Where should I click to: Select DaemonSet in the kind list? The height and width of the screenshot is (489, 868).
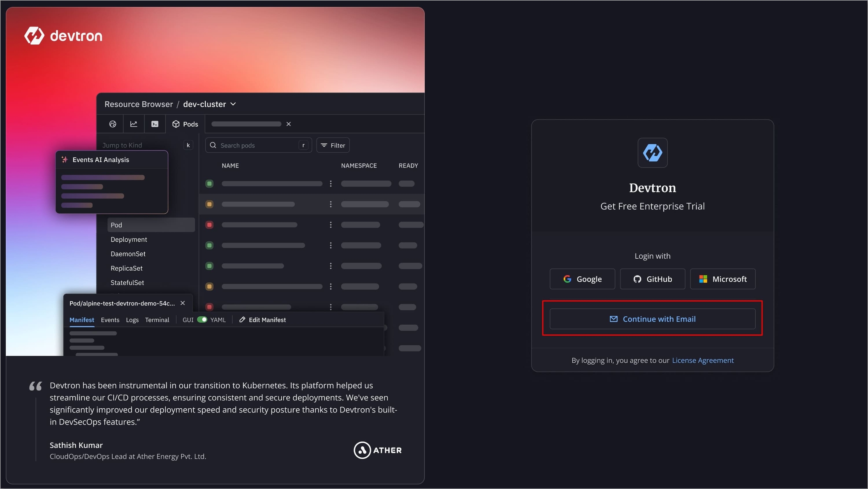pyautogui.click(x=128, y=254)
